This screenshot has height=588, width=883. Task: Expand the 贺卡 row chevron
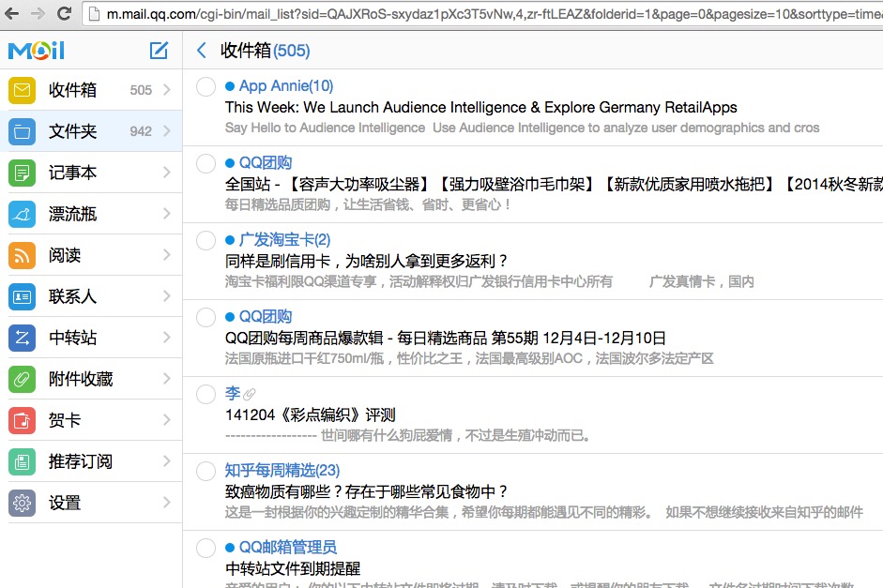[x=167, y=420]
